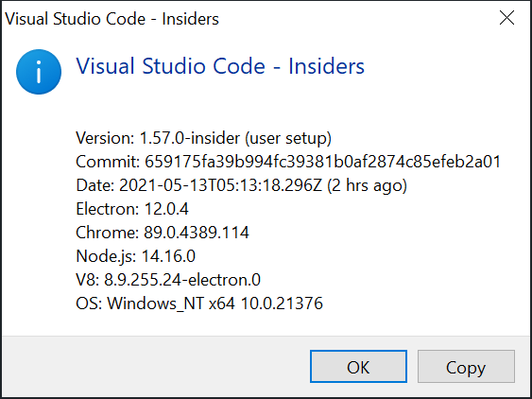Click the blue information icon
Viewport: 532px width, 399px height.
[x=39, y=72]
